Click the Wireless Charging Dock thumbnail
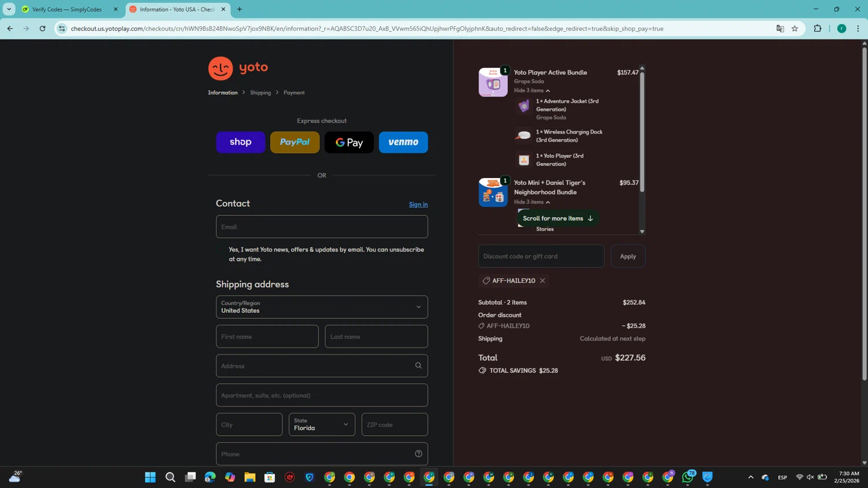868x488 pixels. pos(524,136)
